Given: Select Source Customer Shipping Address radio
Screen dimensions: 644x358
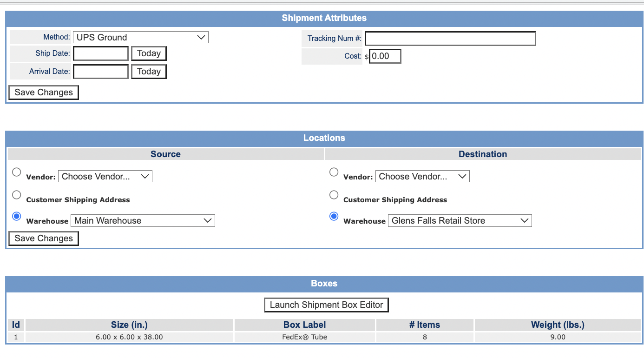Looking at the screenshot, I should pyautogui.click(x=17, y=195).
